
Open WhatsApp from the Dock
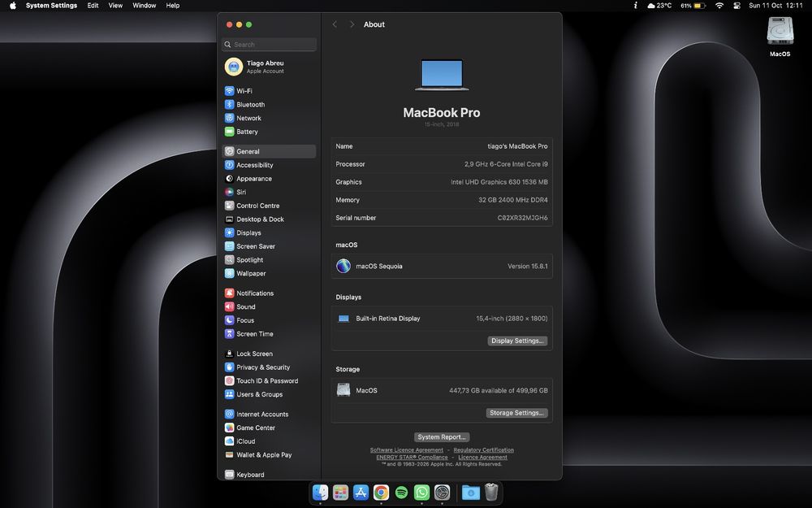point(421,492)
